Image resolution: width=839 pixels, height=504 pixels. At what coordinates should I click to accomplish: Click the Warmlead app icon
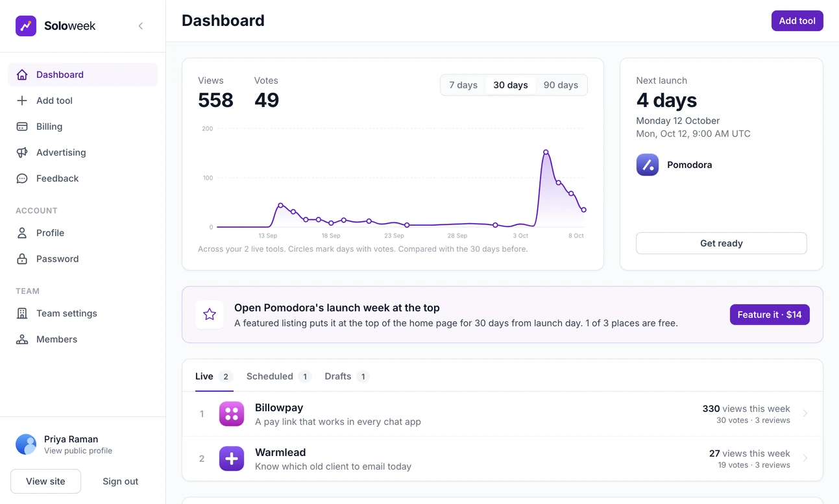[232, 459]
